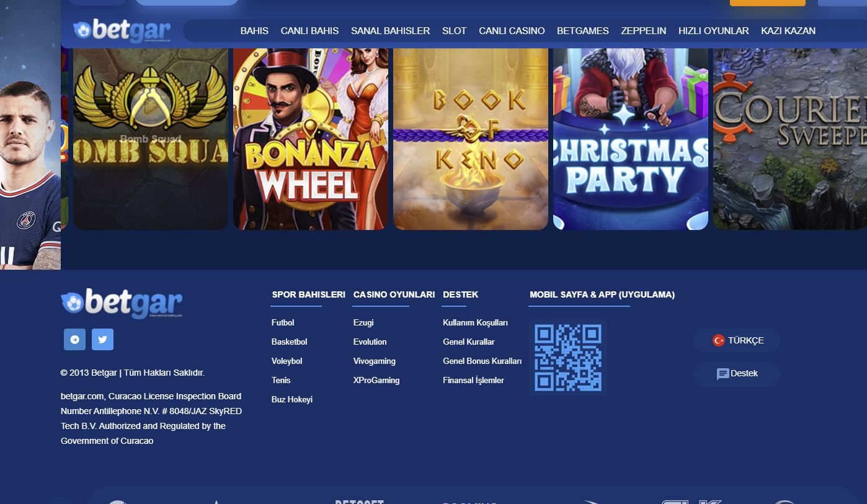Click the Betgar logo in header
Viewport: 867px width, 504px height.
coord(122,30)
